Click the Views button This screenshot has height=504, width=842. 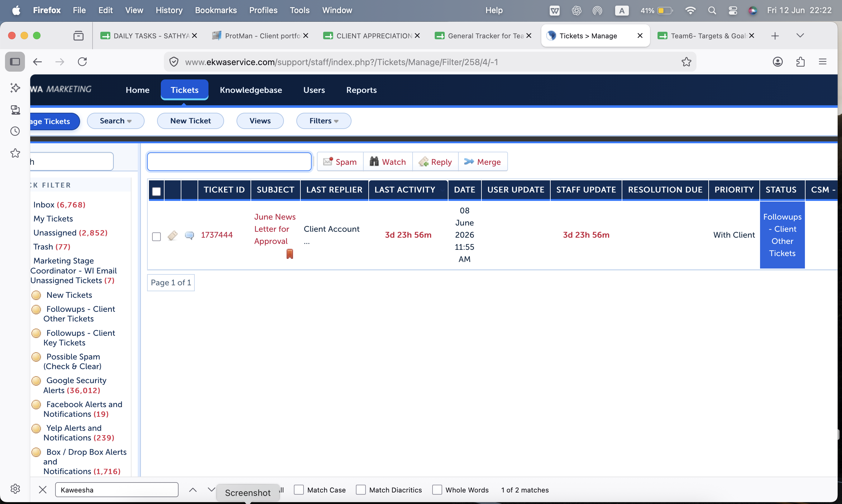260,121
